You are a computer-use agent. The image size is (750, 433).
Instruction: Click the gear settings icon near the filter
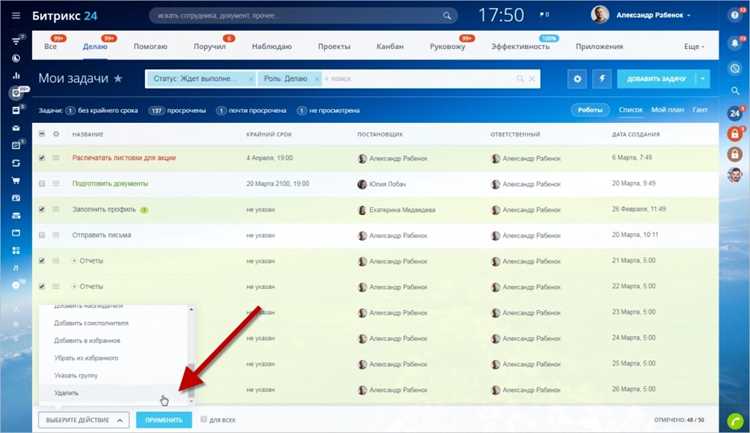coord(577,79)
